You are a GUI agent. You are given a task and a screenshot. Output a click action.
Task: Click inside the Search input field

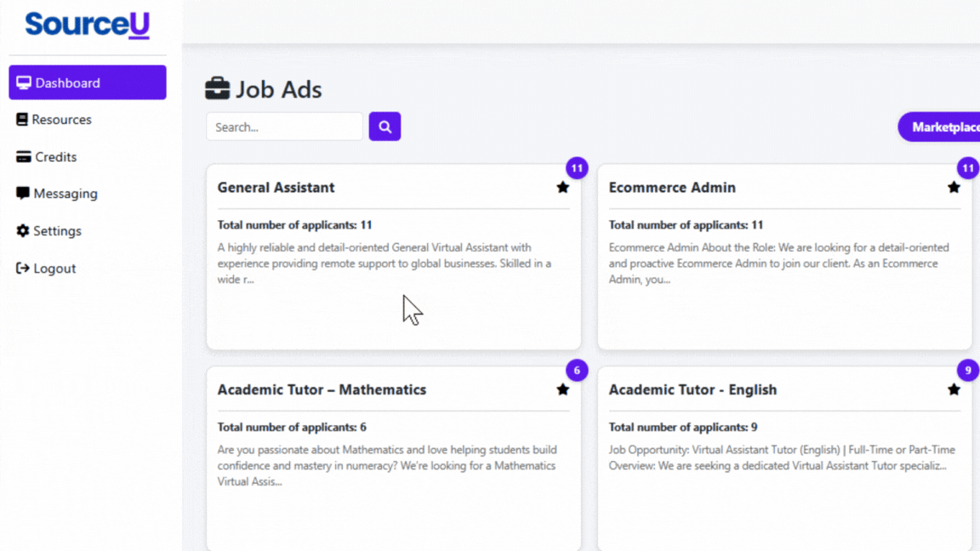pos(284,126)
